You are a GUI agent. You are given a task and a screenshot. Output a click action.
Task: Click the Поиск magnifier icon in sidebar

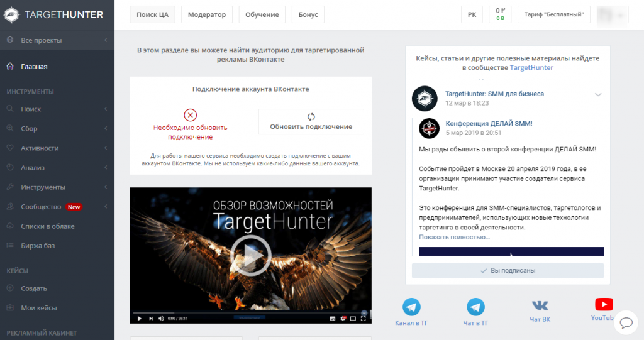(10, 109)
